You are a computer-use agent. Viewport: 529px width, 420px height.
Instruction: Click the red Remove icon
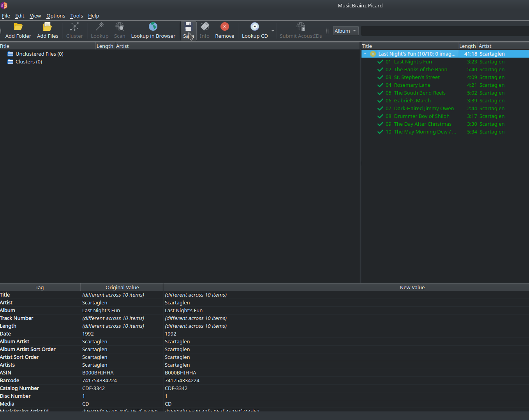(x=225, y=26)
